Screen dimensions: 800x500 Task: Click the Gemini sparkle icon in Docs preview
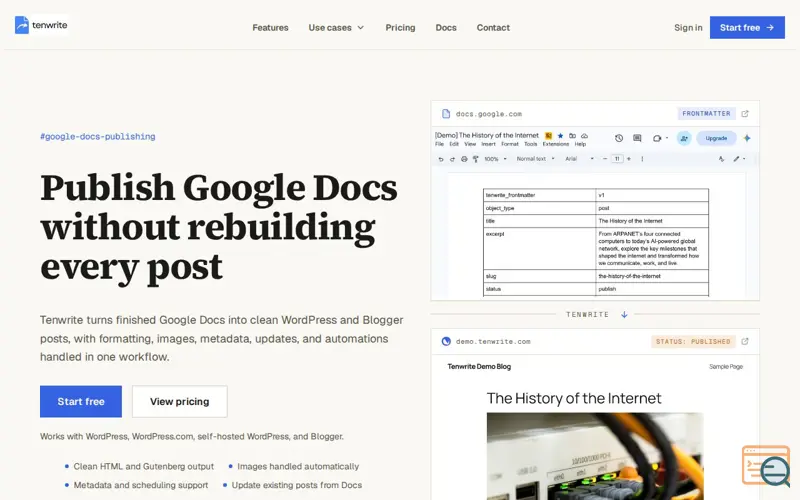(747, 138)
